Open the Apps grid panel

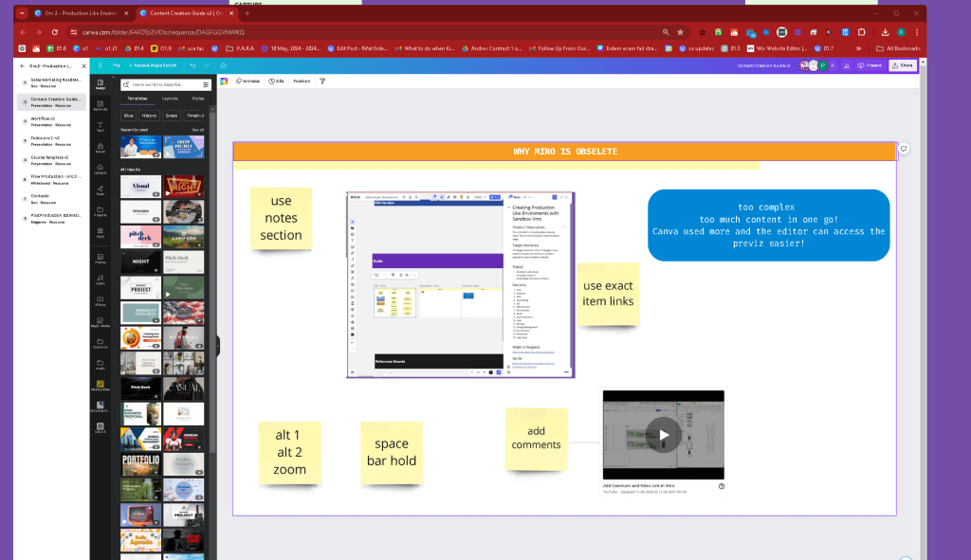pos(100,233)
